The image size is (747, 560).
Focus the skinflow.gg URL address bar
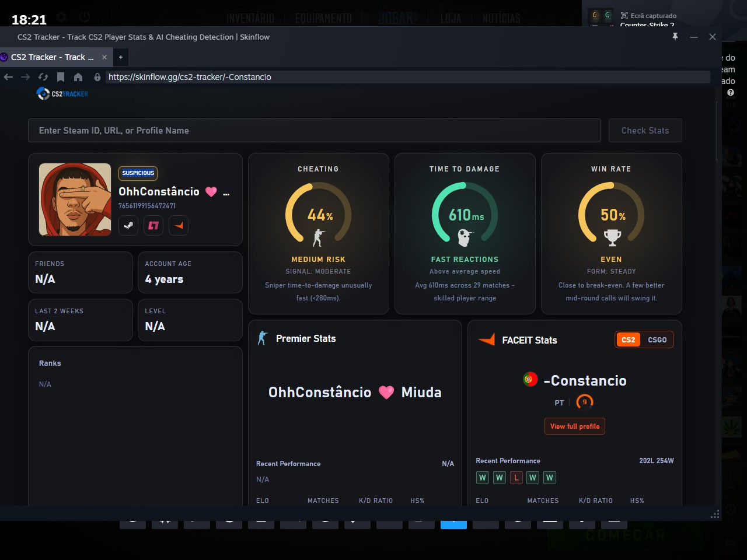coord(408,77)
